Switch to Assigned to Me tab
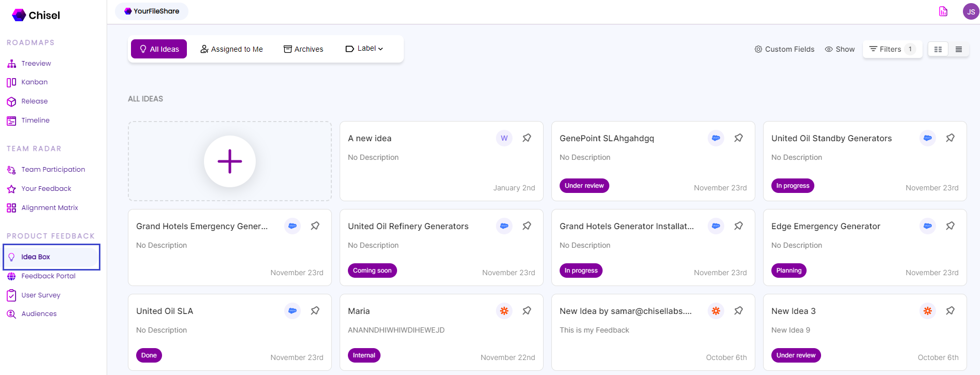Viewport: 980px width, 375px height. [231, 49]
